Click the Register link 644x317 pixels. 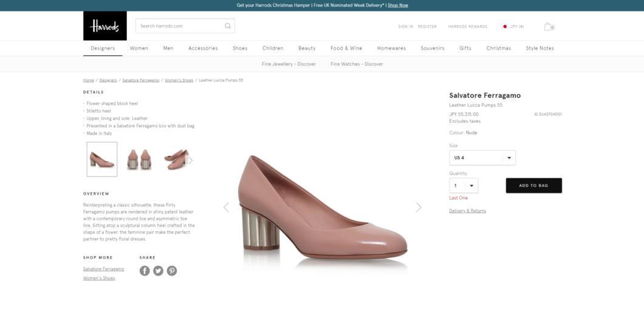(x=427, y=27)
